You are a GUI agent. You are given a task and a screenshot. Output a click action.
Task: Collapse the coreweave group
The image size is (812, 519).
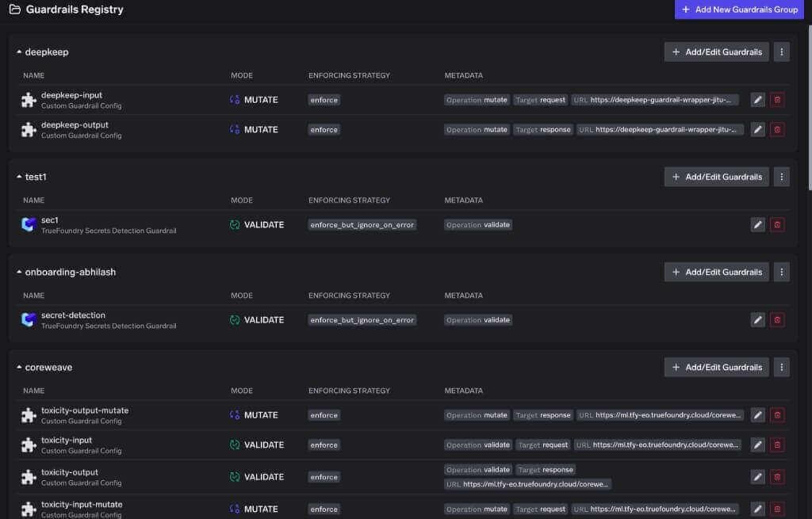19,368
